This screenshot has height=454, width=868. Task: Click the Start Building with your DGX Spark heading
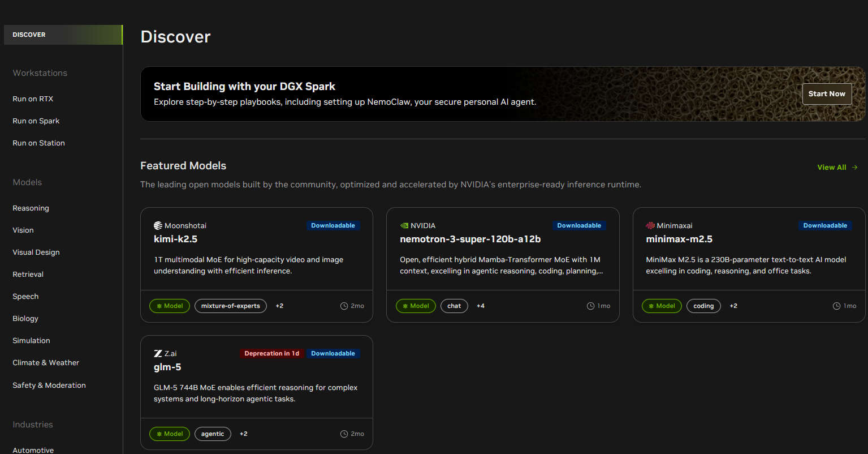click(x=244, y=87)
